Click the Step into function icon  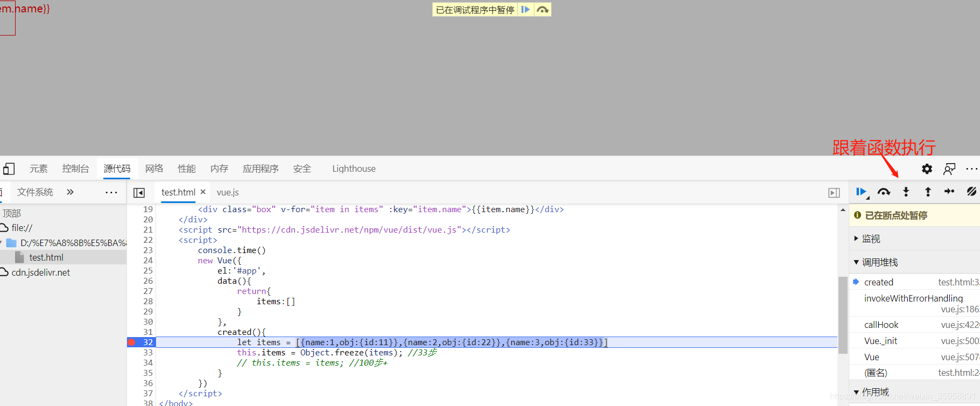coord(906,192)
